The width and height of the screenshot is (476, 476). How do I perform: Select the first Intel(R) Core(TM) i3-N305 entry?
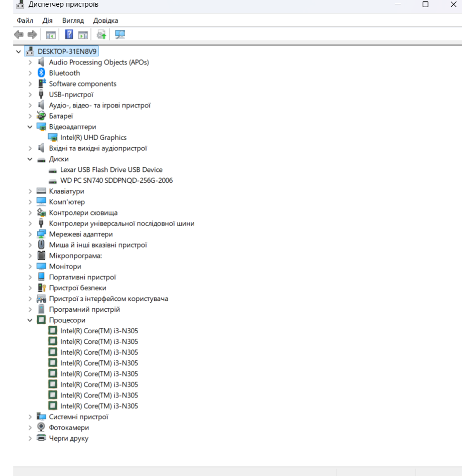99,331
